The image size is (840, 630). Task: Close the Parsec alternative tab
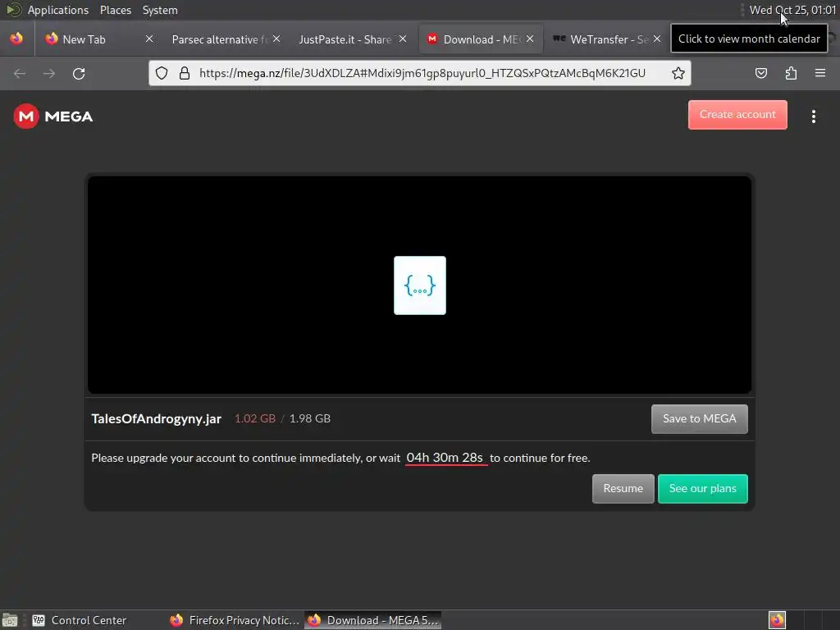(276, 39)
